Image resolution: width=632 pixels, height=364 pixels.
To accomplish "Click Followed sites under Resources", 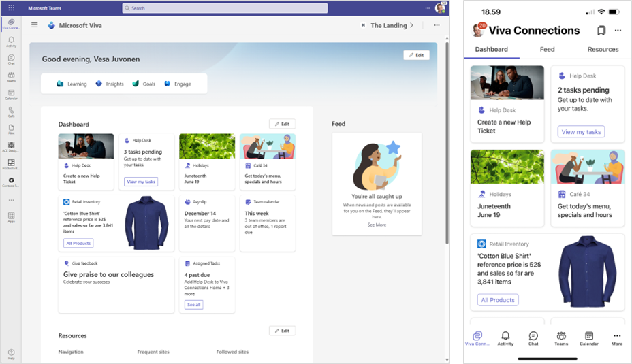I will click(x=232, y=352).
